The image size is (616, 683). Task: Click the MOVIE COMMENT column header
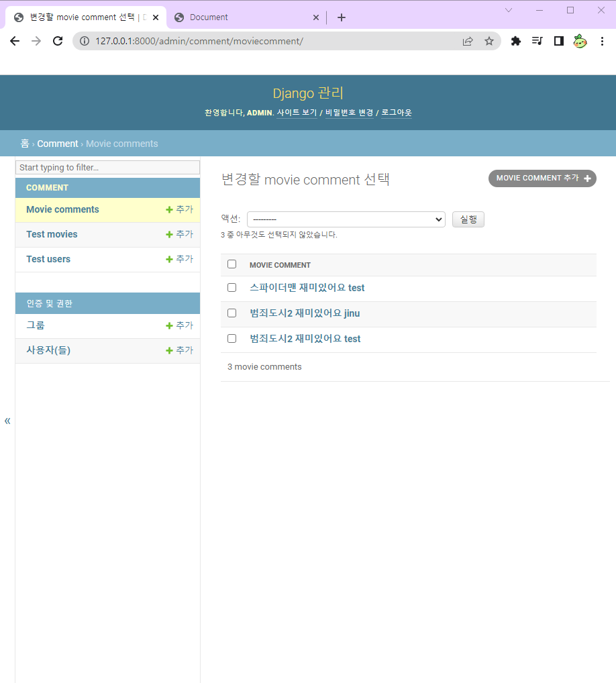pos(280,265)
